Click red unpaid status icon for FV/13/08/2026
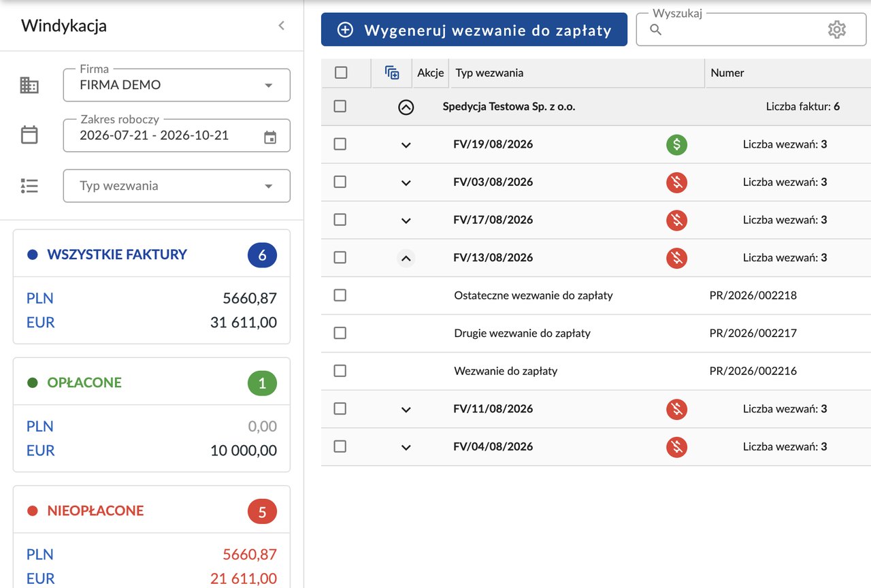871x588 pixels. click(x=676, y=258)
